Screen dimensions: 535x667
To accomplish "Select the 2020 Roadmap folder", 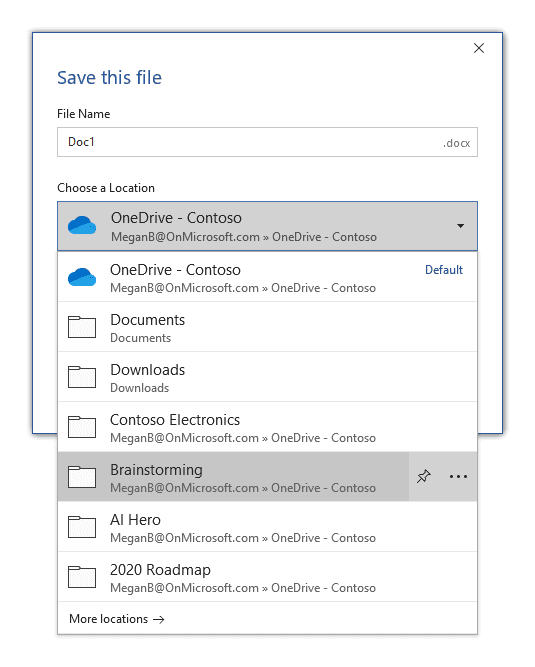I will point(267,577).
